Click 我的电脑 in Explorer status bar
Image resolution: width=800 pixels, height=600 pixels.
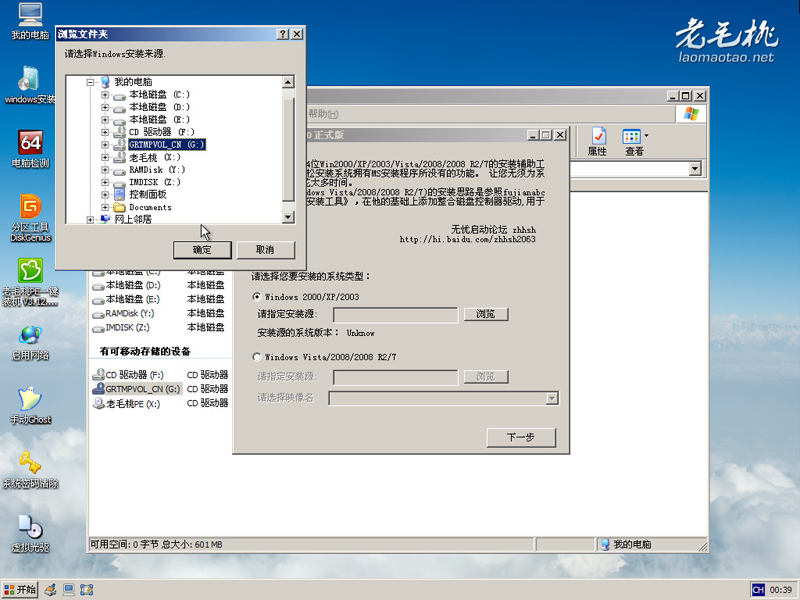point(632,545)
